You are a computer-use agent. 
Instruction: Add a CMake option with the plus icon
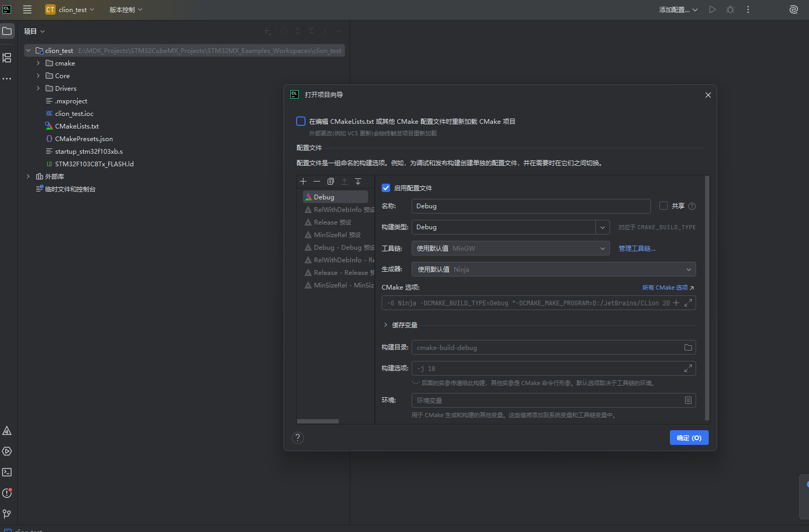click(676, 303)
